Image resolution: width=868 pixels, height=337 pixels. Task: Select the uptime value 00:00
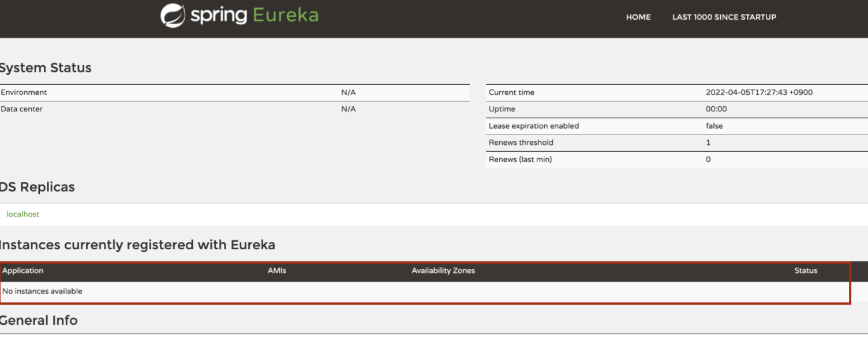(x=716, y=109)
